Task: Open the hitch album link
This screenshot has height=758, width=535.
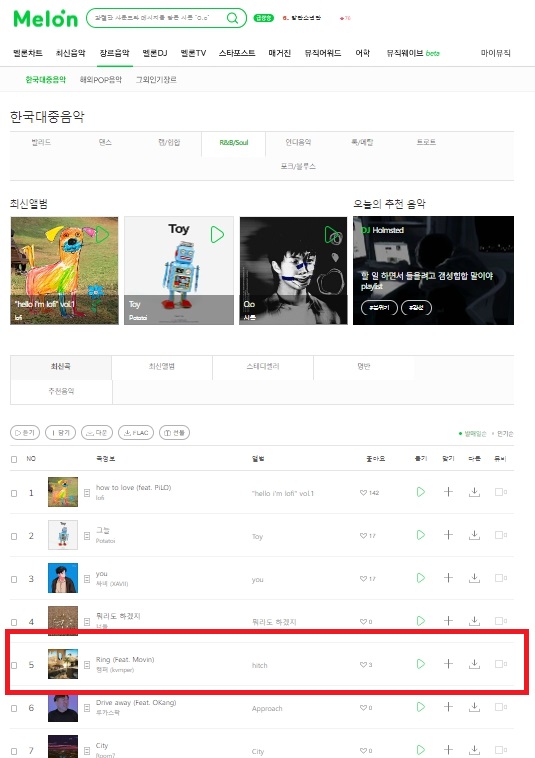Action: (x=260, y=666)
